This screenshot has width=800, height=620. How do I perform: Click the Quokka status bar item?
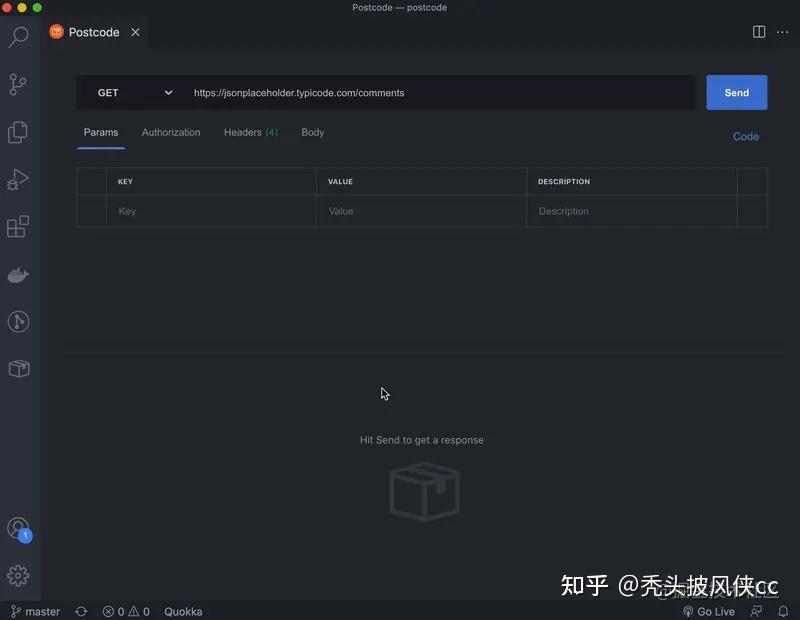click(183, 611)
